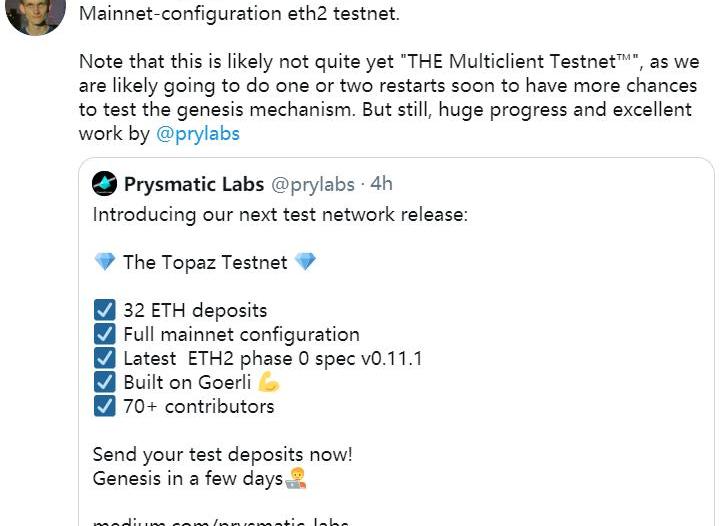Click the checkmark beside Latest ETH2 phase 0 spec
The height and width of the screenshot is (526, 723).
[x=104, y=358]
